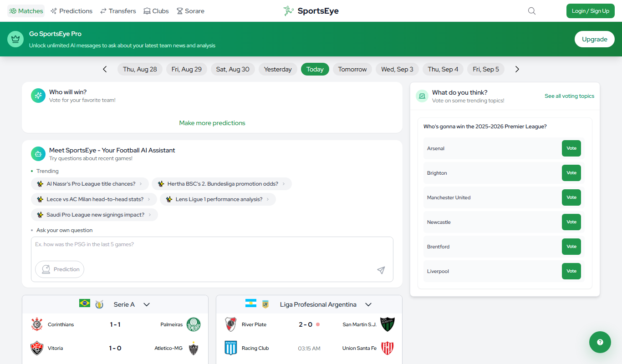The height and width of the screenshot is (364, 622).
Task: Select Thu, Aug 28 date
Action: (x=140, y=69)
